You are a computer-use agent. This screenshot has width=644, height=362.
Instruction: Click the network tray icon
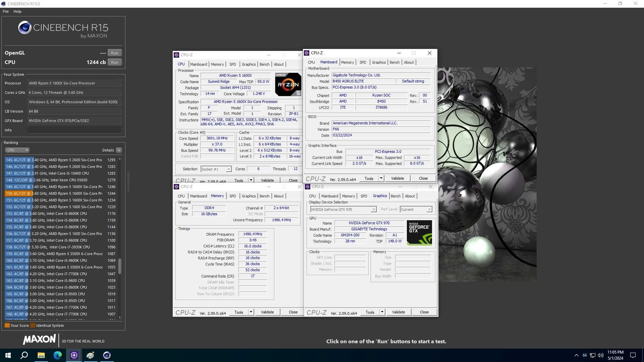(593, 355)
